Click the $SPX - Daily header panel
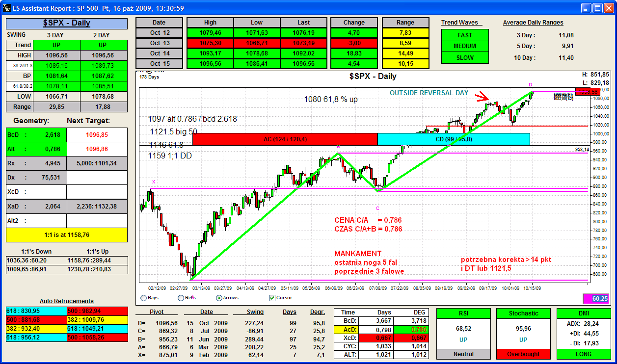The height and width of the screenshot is (364, 617). [x=66, y=23]
